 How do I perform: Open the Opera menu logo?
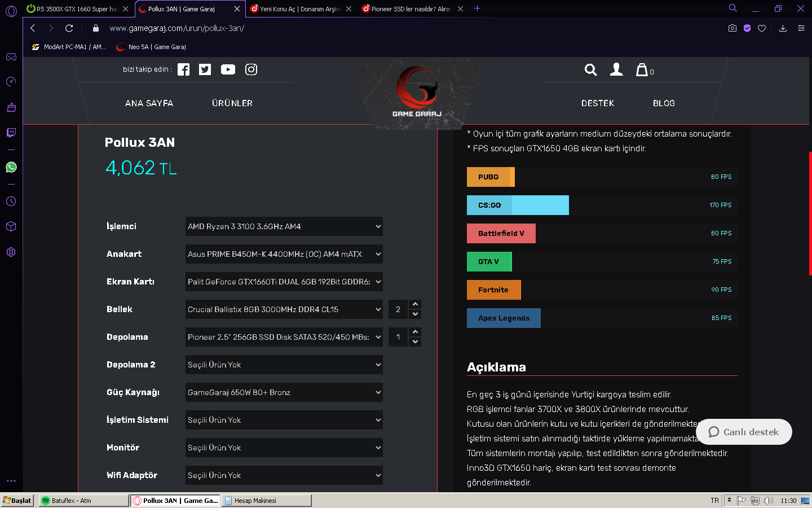(x=11, y=11)
